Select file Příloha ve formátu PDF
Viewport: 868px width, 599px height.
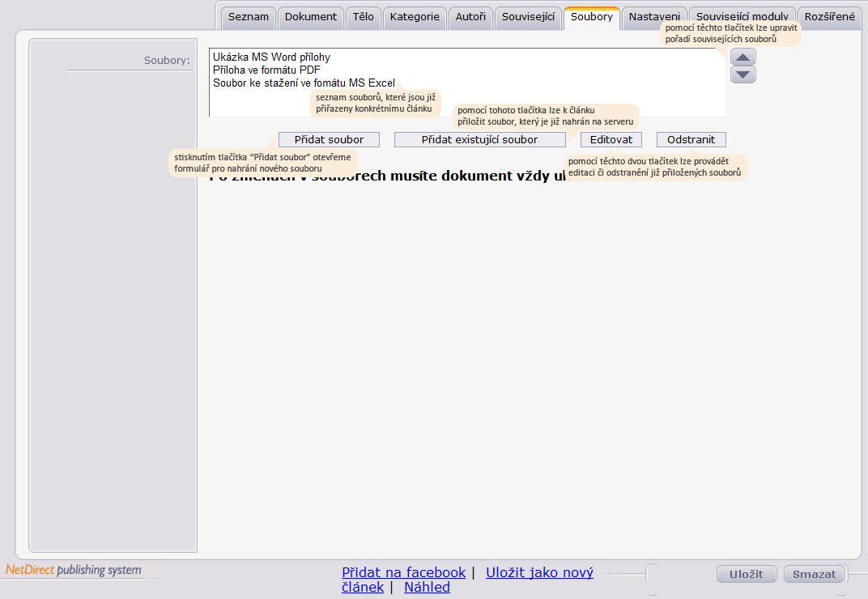point(266,70)
